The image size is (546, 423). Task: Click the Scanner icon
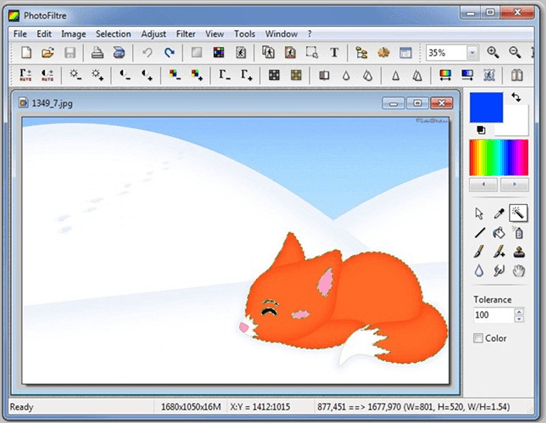119,53
